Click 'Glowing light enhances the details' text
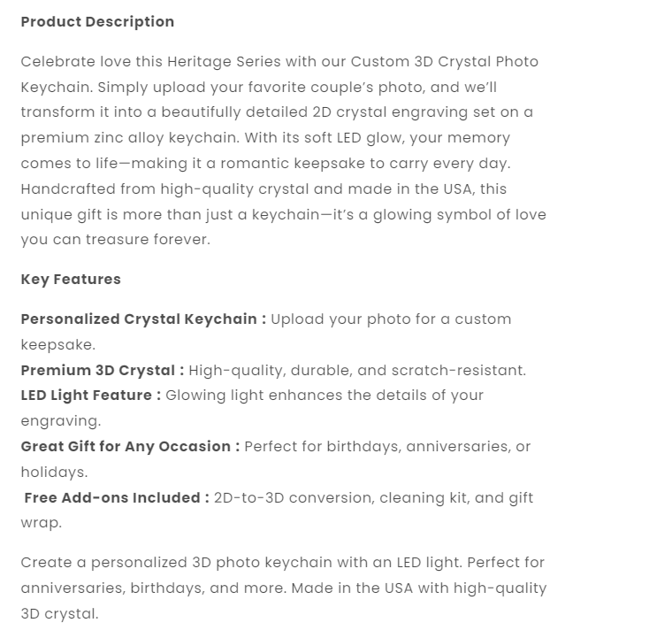This screenshot has width=672, height=638. (325, 396)
